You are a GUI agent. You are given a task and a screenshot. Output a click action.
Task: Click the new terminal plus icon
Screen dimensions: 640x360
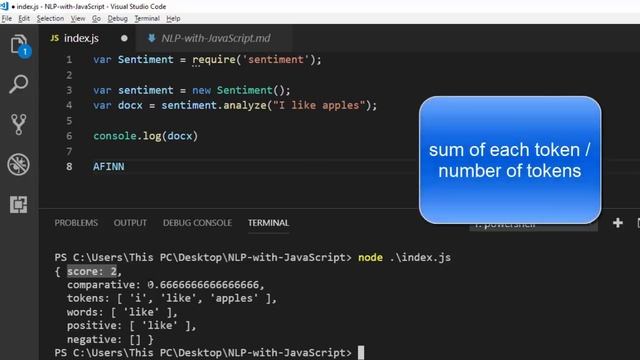tap(618, 223)
